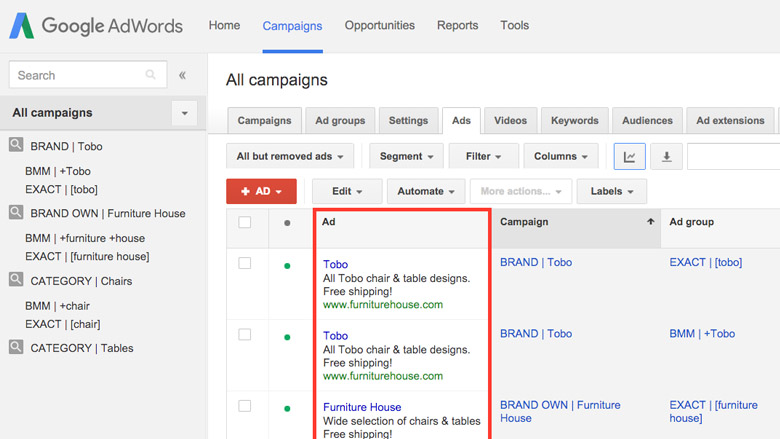Image resolution: width=780 pixels, height=439 pixels.
Task: Open the Filter dropdown
Action: point(484,156)
